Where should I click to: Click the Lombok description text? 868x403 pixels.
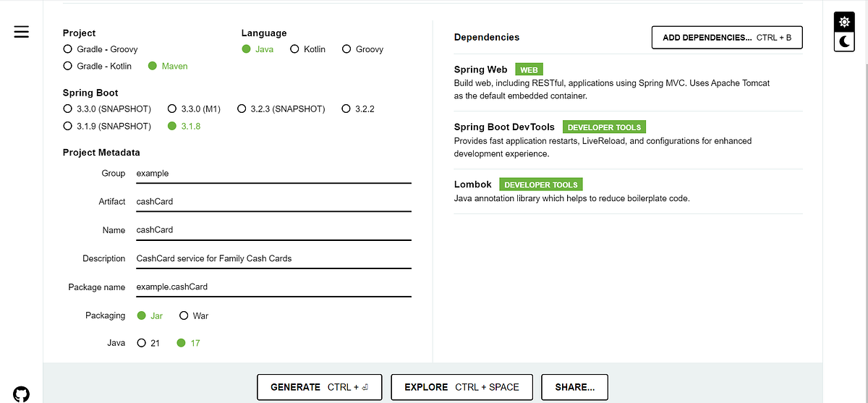[x=571, y=198]
